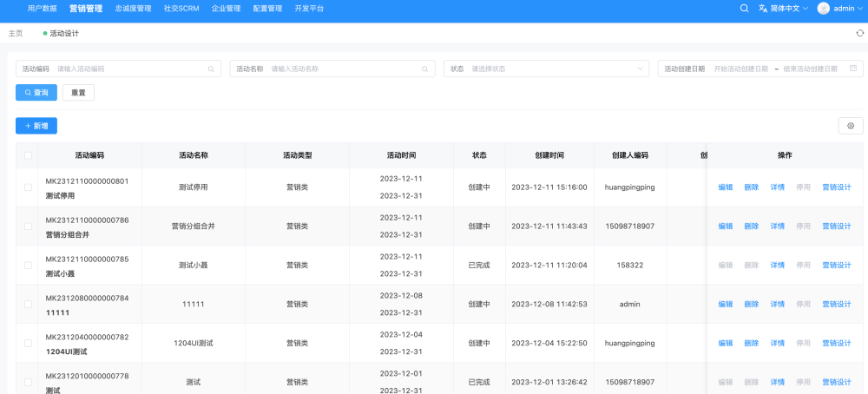Click the admin avatar image
This screenshot has height=394, width=868.
[x=823, y=9]
